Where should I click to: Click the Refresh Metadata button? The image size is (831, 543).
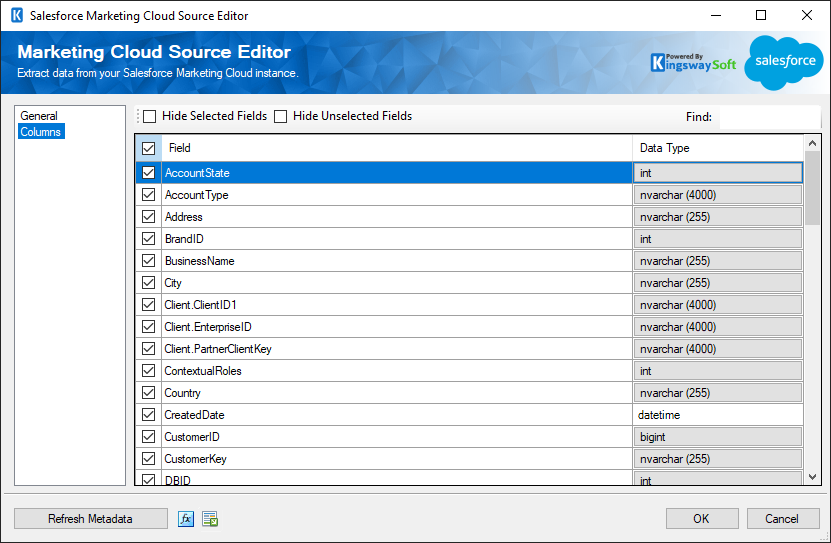tap(91, 519)
